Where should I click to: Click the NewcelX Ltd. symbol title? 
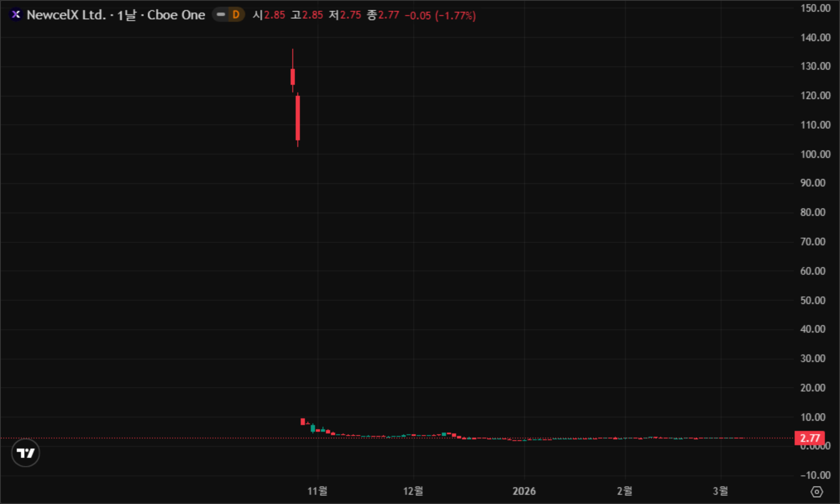(x=66, y=15)
